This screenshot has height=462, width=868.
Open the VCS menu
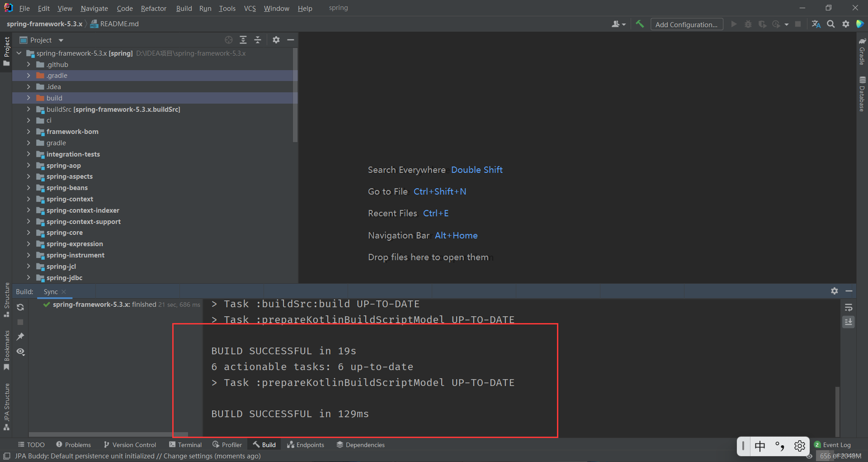coord(250,8)
